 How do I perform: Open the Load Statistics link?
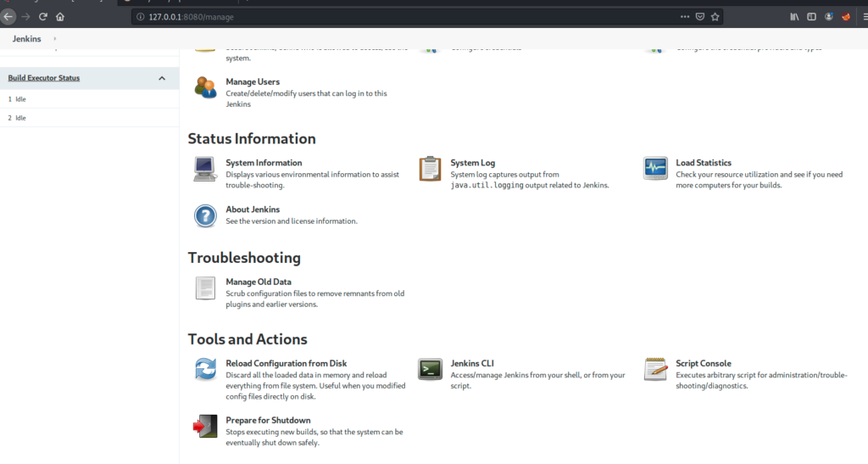(704, 163)
